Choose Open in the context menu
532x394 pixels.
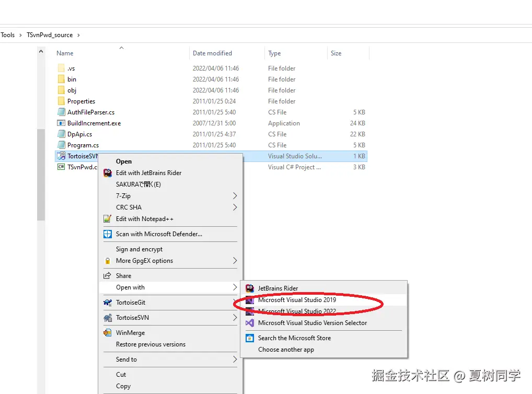pos(124,161)
